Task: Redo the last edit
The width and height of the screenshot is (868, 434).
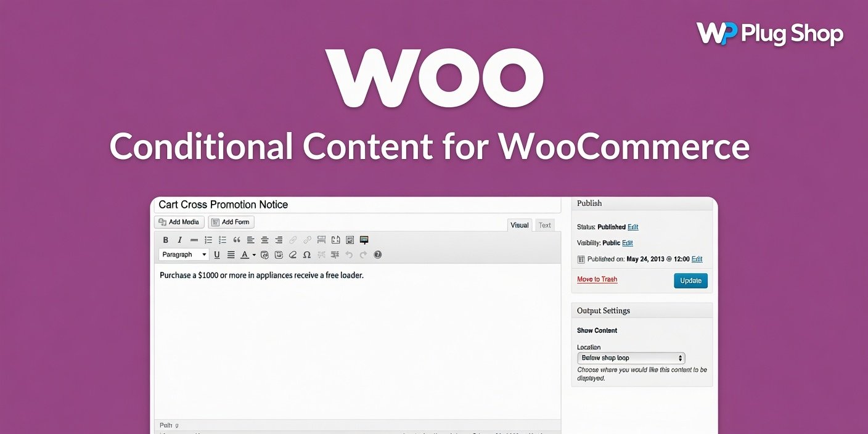Action: click(363, 255)
